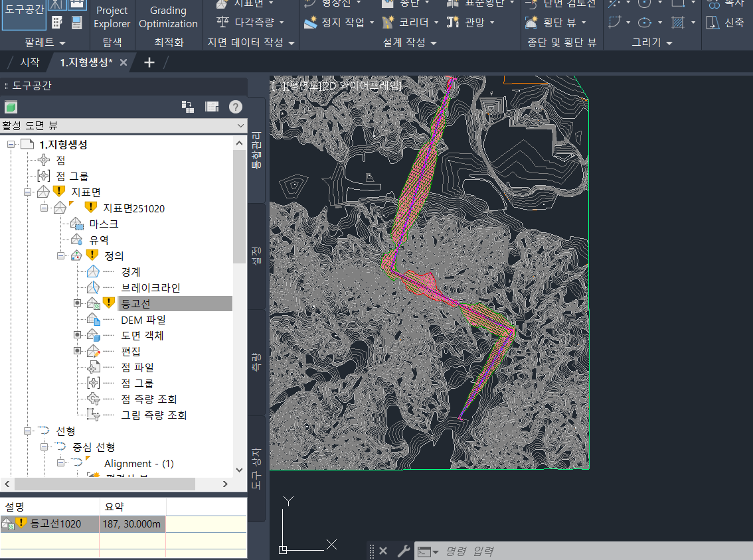Collapse the 지표면 tree node
The height and width of the screenshot is (560, 753).
[x=28, y=192]
